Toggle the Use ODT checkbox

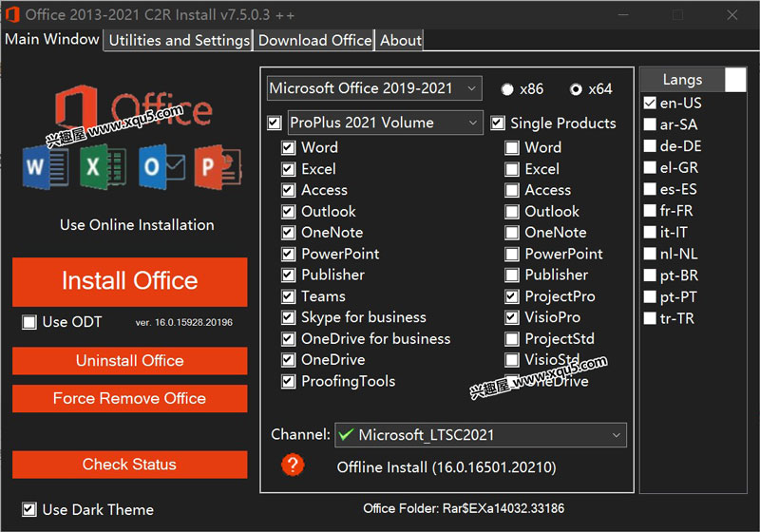coord(29,322)
